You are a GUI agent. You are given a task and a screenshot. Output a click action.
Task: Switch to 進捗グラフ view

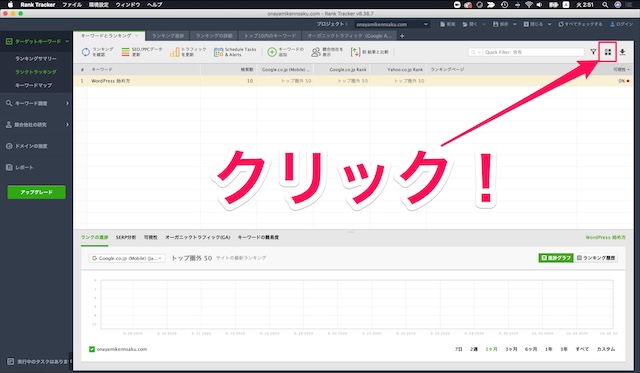556,258
